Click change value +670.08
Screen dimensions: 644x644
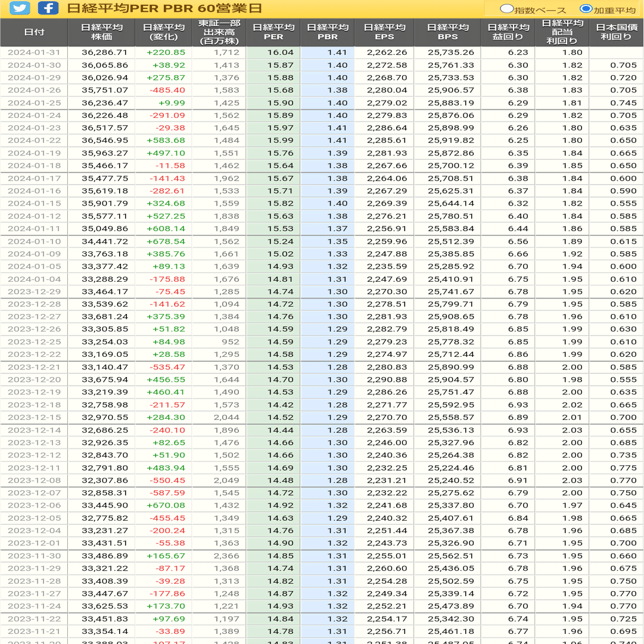click(166, 506)
